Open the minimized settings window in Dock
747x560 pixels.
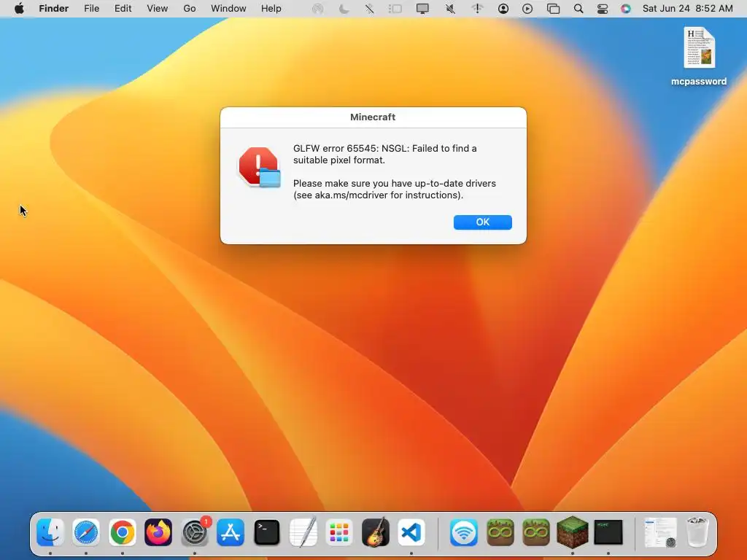(660, 532)
